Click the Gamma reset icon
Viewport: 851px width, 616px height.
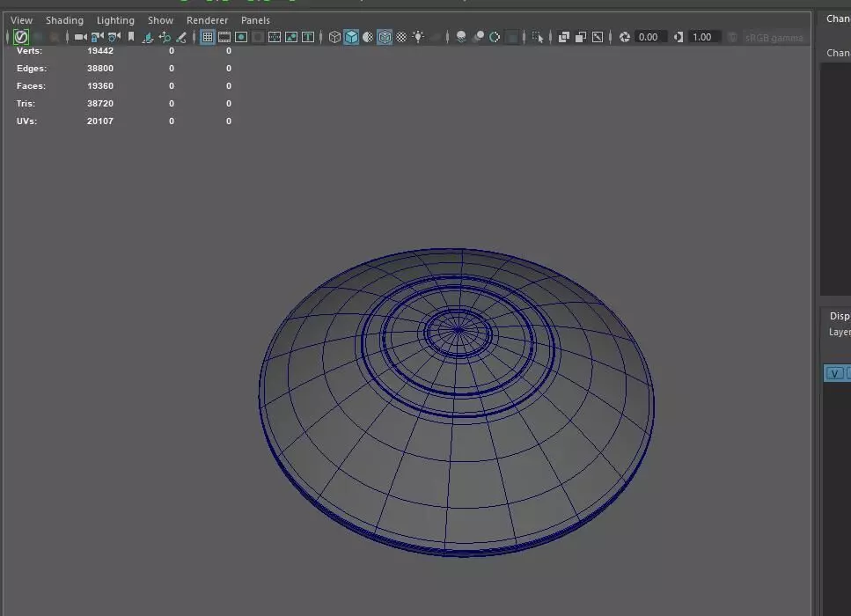click(679, 37)
